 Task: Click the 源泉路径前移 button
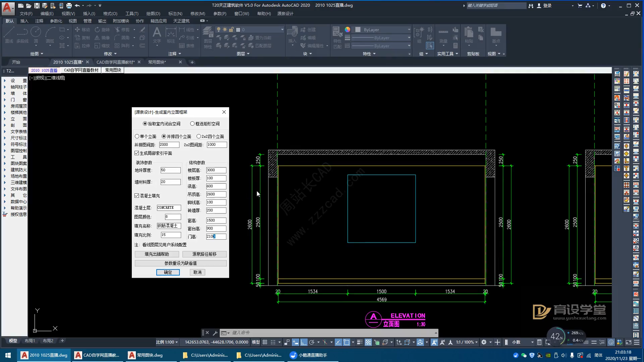pyautogui.click(x=204, y=254)
